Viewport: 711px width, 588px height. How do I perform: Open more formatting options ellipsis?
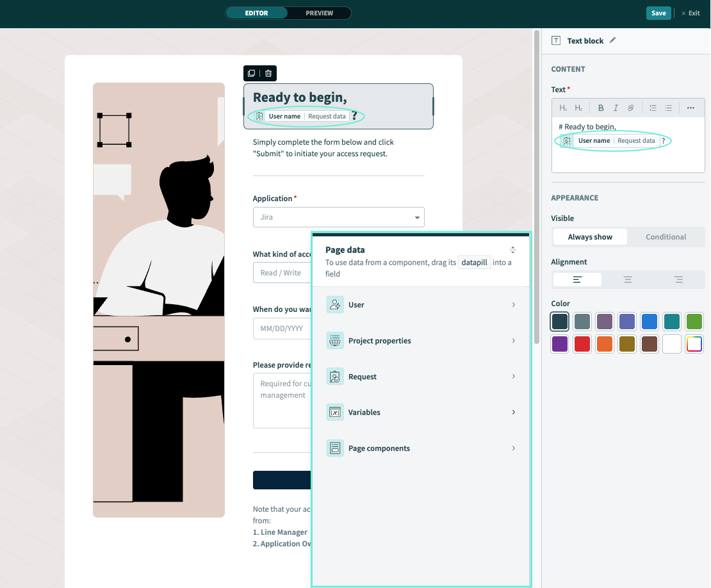(x=691, y=108)
